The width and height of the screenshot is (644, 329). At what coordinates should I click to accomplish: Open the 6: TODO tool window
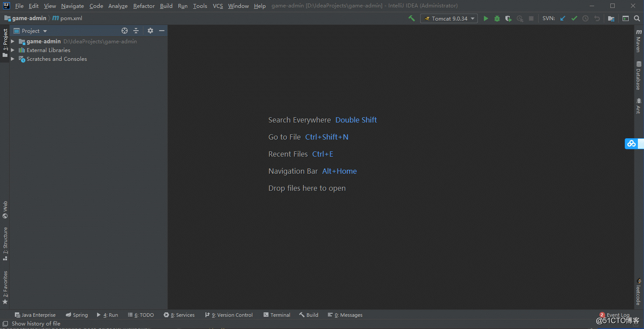(141, 315)
